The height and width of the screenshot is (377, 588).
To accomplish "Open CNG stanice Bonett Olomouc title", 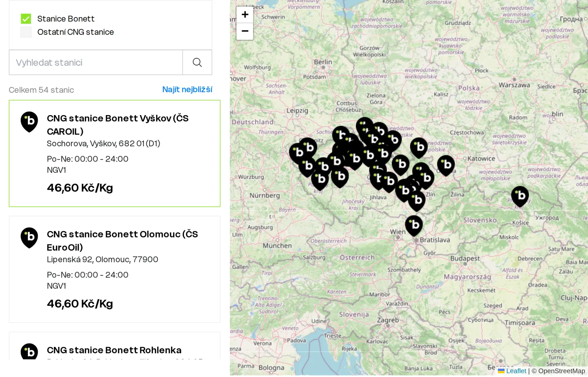I will (x=122, y=241).
